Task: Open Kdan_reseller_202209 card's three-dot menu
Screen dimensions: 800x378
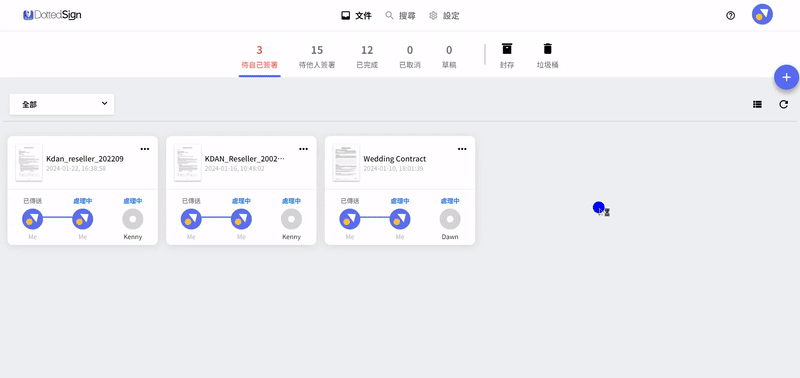Action: 145,149
